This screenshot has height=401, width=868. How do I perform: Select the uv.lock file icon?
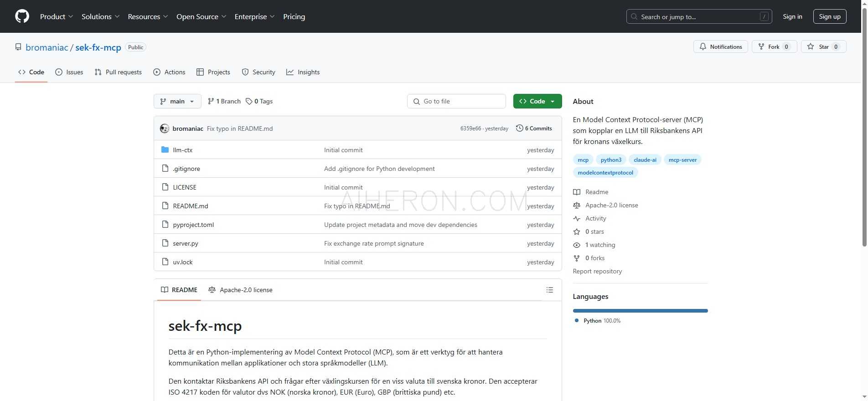(x=165, y=262)
